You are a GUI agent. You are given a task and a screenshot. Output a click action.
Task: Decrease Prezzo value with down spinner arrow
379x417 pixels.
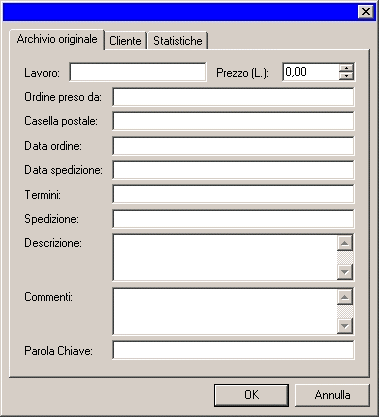[346, 76]
